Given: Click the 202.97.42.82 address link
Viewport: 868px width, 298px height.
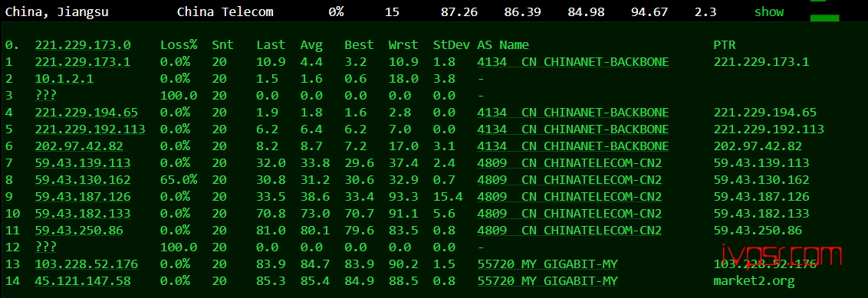Looking at the screenshot, I should tap(79, 146).
